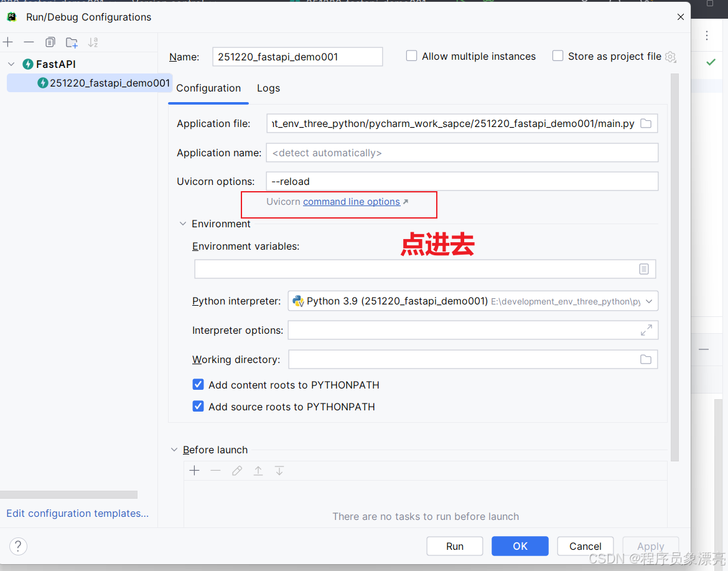This screenshot has height=571, width=728.
Task: Switch to the Configuration tab
Action: click(208, 88)
